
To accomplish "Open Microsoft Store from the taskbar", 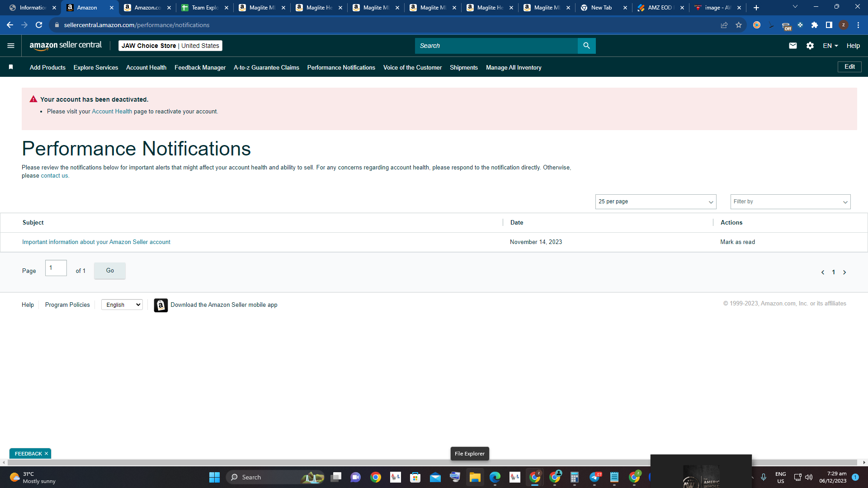I will pos(415,477).
